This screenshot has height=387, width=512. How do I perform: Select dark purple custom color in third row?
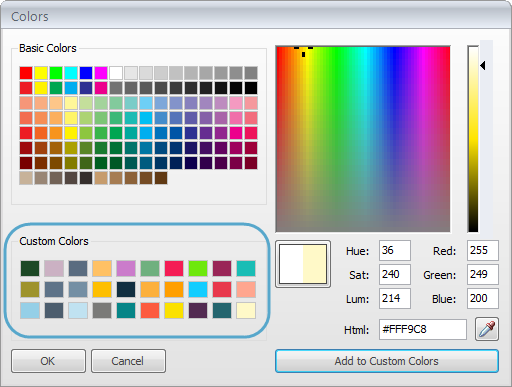(198, 310)
